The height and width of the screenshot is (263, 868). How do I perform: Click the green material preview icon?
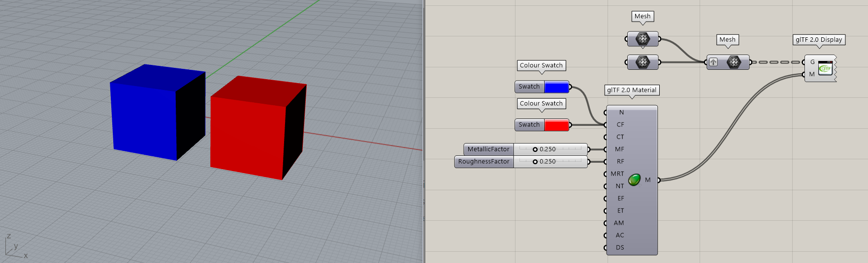click(x=635, y=180)
